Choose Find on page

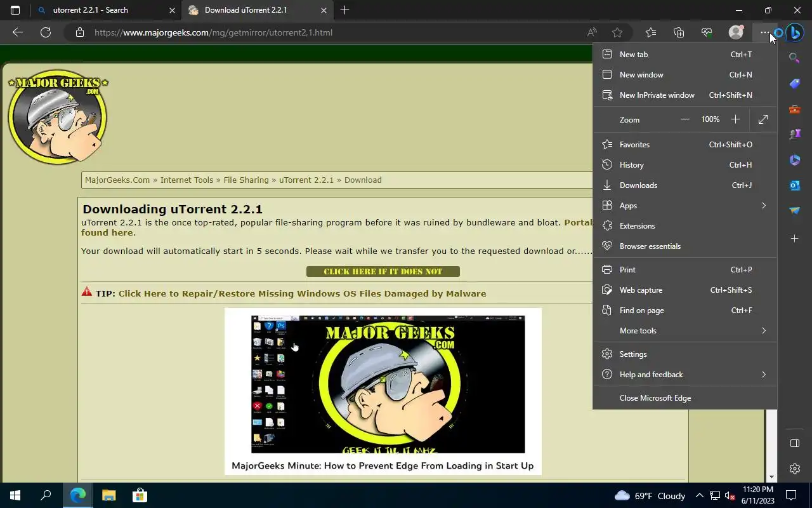[685, 311]
